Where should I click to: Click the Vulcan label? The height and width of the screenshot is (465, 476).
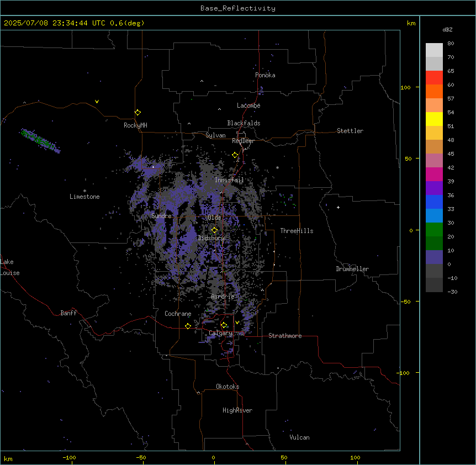click(299, 437)
